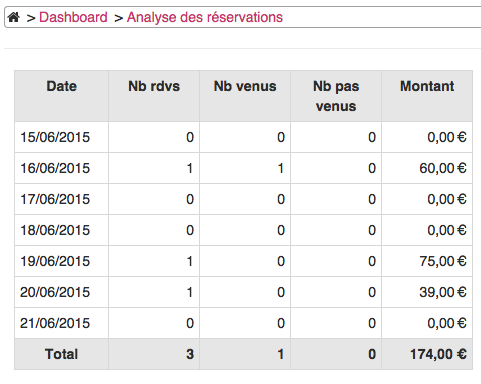Click the Montant column header
This screenshot has height=384, width=481.
click(x=427, y=96)
